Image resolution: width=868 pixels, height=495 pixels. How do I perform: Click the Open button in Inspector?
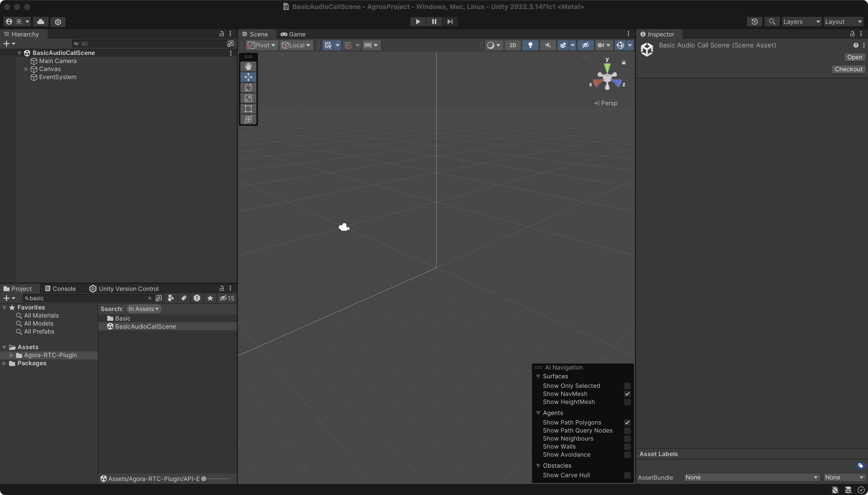click(x=854, y=57)
